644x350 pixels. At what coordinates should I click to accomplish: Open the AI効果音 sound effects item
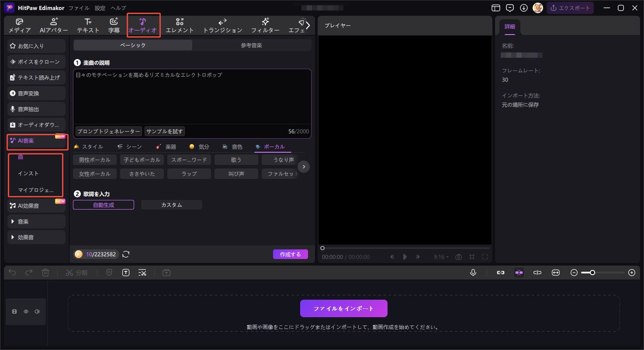pos(36,206)
